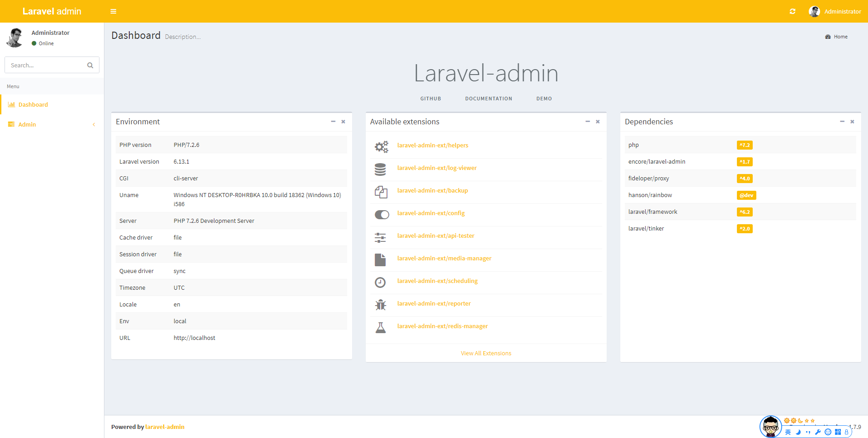The width and height of the screenshot is (868, 438).
Task: Click the laravel/tinker ^2.0 badge
Action: (x=745, y=229)
